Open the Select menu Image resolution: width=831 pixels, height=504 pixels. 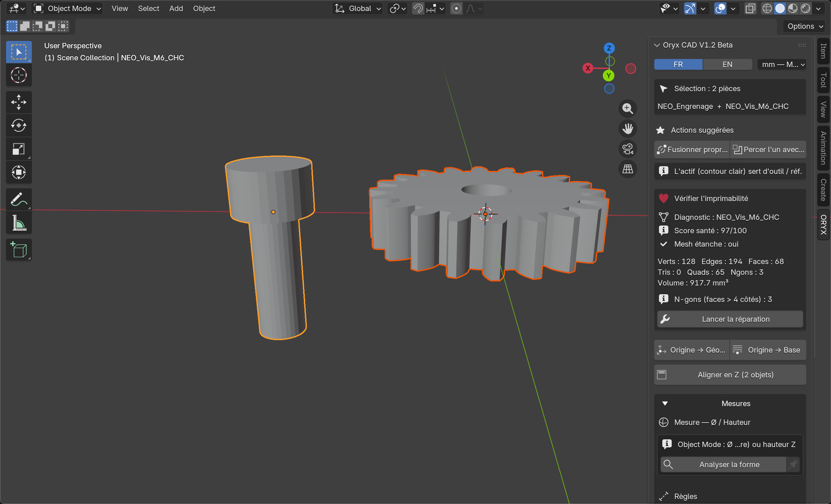149,8
